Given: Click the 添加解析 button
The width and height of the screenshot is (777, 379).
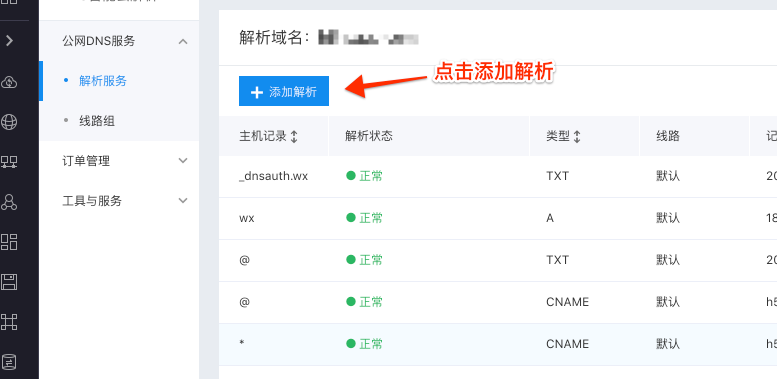Looking at the screenshot, I should click(284, 92).
